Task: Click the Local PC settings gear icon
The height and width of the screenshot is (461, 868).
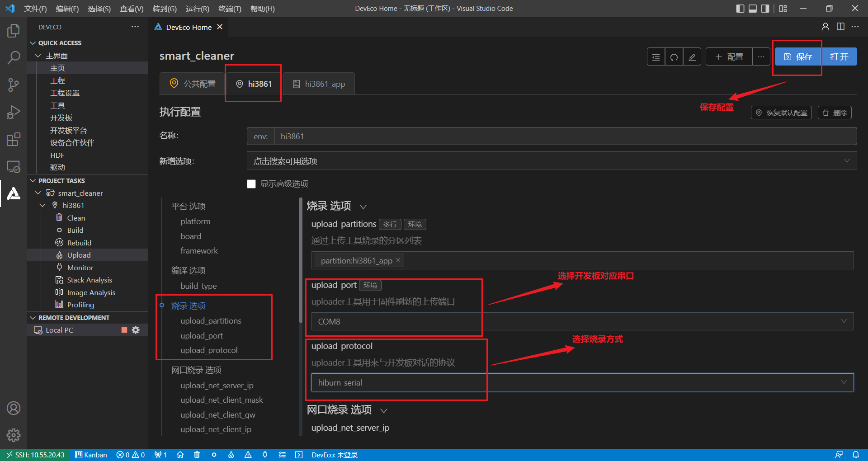Action: pyautogui.click(x=136, y=330)
